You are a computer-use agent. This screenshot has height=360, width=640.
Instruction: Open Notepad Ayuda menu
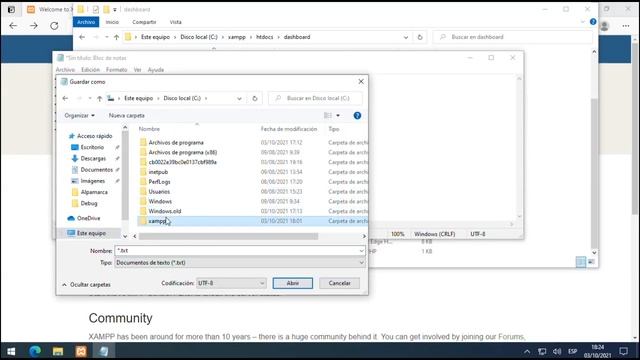[x=156, y=70]
